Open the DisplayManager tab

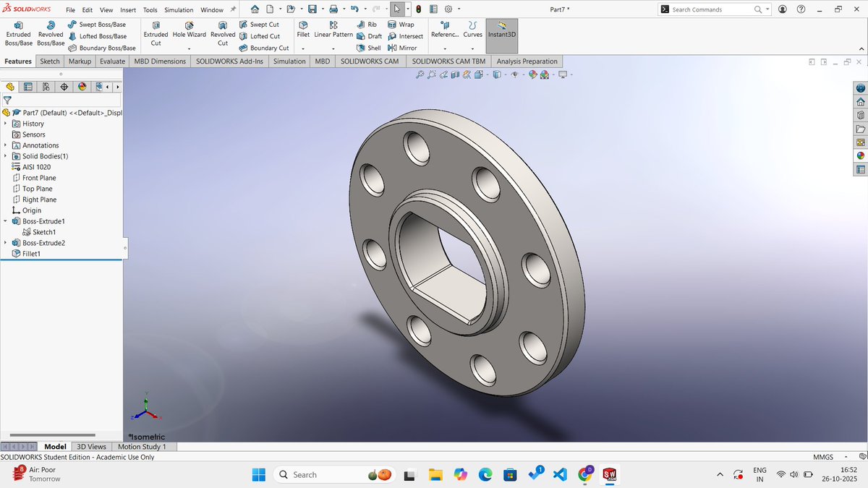click(82, 87)
